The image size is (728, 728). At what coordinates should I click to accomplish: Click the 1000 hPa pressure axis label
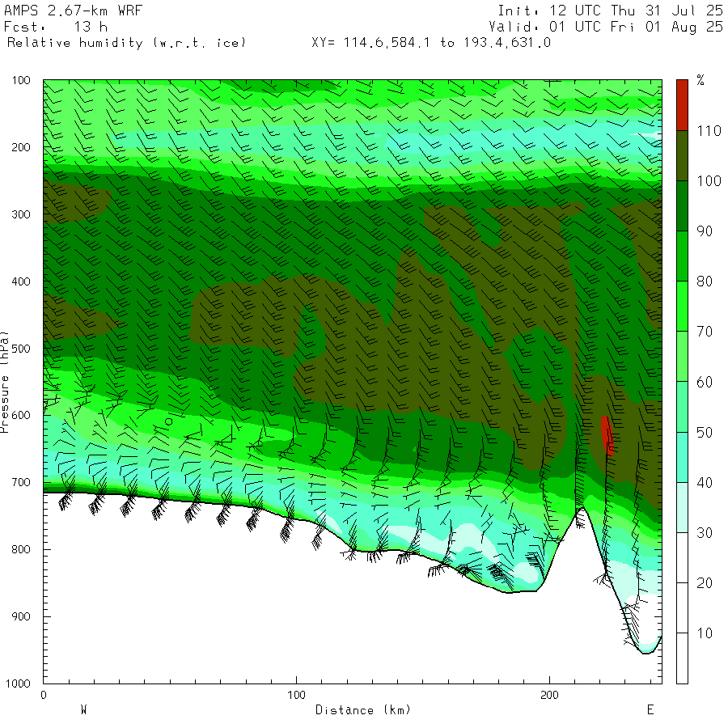tap(18, 684)
